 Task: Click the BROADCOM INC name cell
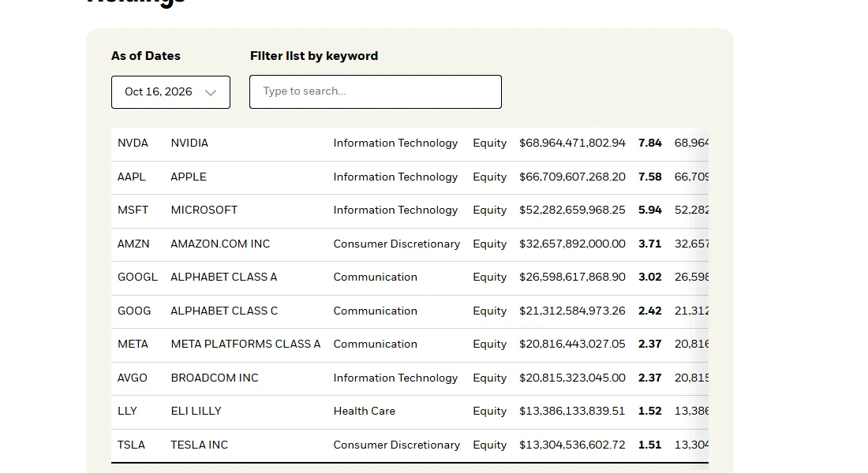pyautogui.click(x=215, y=378)
